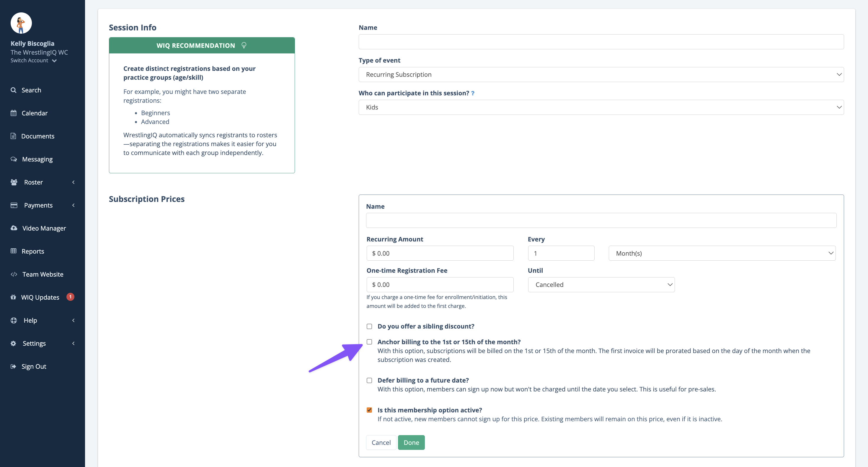Click the Cancel button
Viewport: 868px width, 467px height.
(x=381, y=442)
